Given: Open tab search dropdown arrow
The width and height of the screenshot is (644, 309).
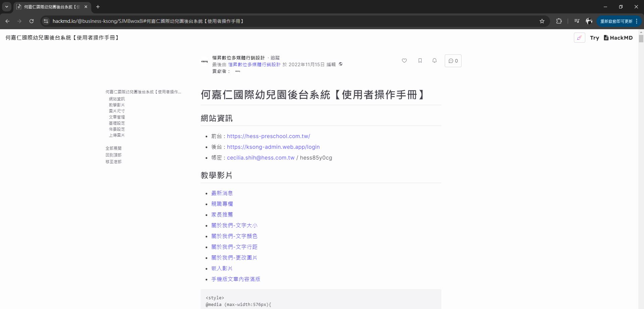Looking at the screenshot, I should pos(6,7).
